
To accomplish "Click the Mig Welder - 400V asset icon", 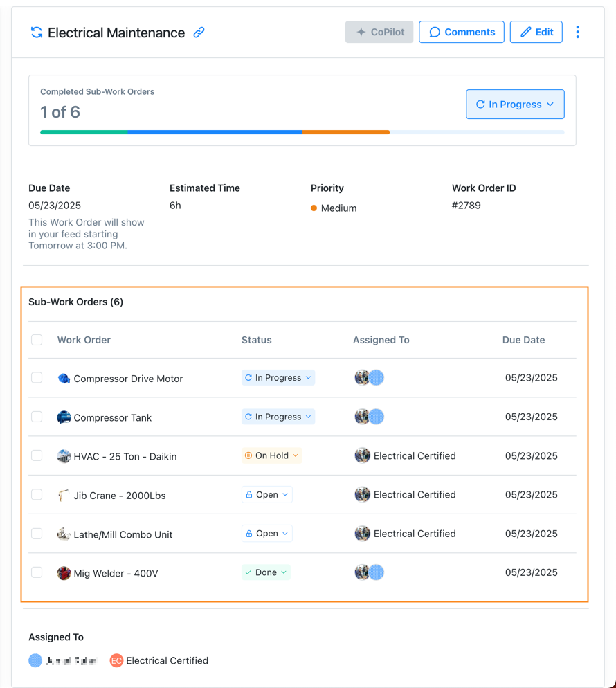I will [x=64, y=573].
